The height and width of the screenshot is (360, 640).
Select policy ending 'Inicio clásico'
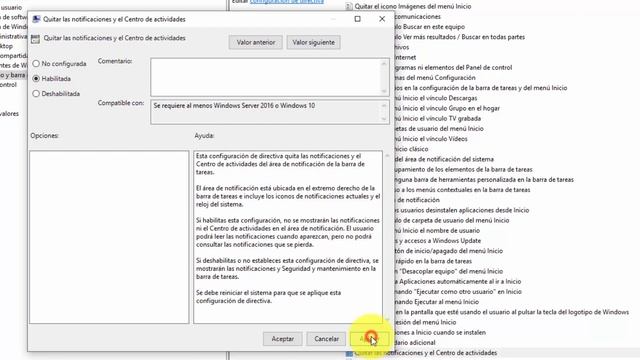click(x=411, y=149)
